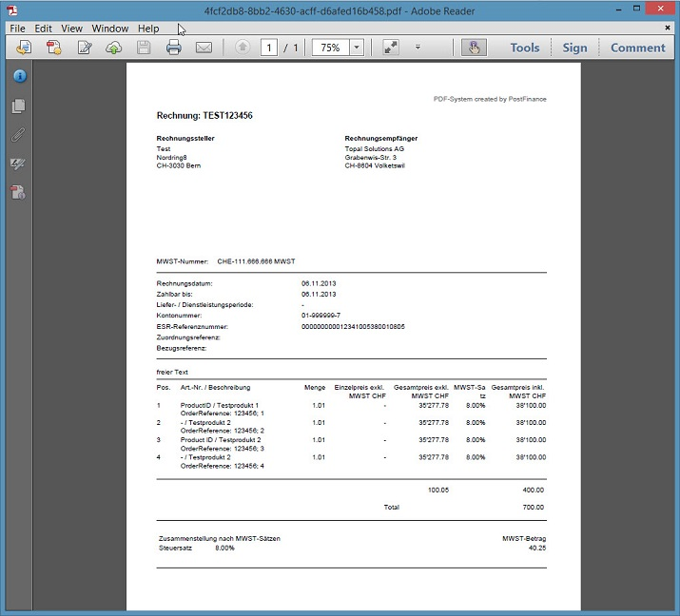The height and width of the screenshot is (616, 680).
Task: Open the 75% zoom level dropdown
Action: 357,48
